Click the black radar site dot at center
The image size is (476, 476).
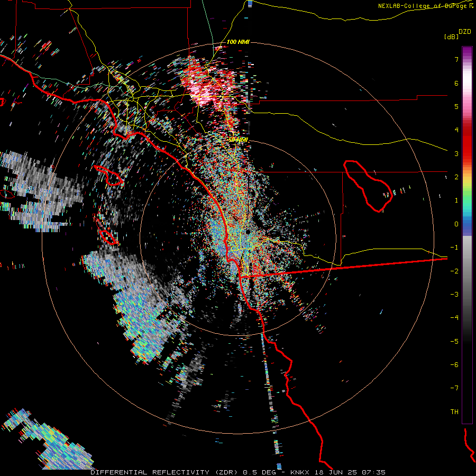[x=248, y=232]
